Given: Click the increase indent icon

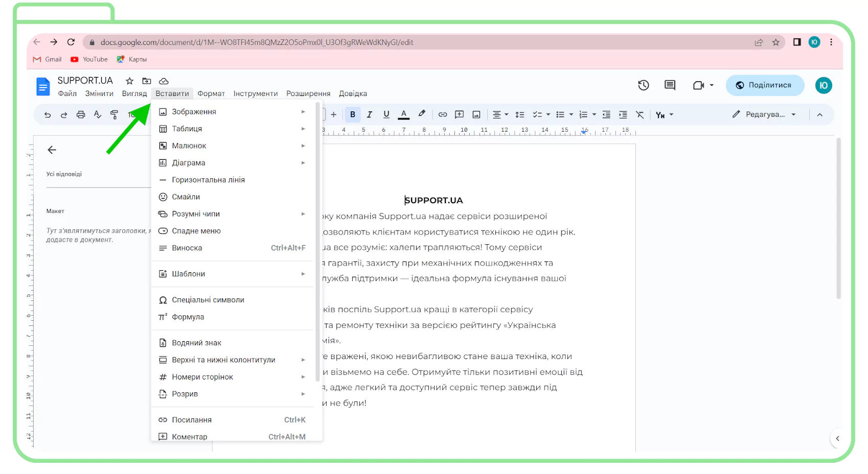Looking at the screenshot, I should pos(623,114).
